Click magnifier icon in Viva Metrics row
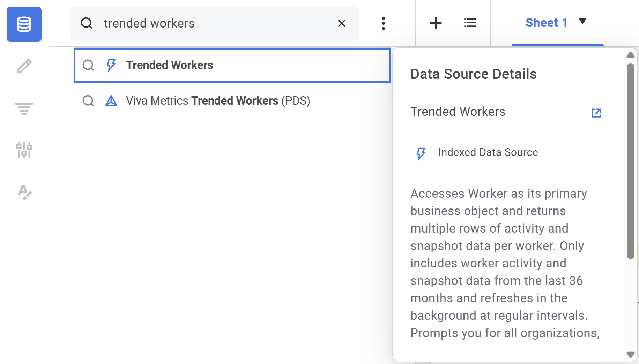The width and height of the screenshot is (639, 364). 88,101
